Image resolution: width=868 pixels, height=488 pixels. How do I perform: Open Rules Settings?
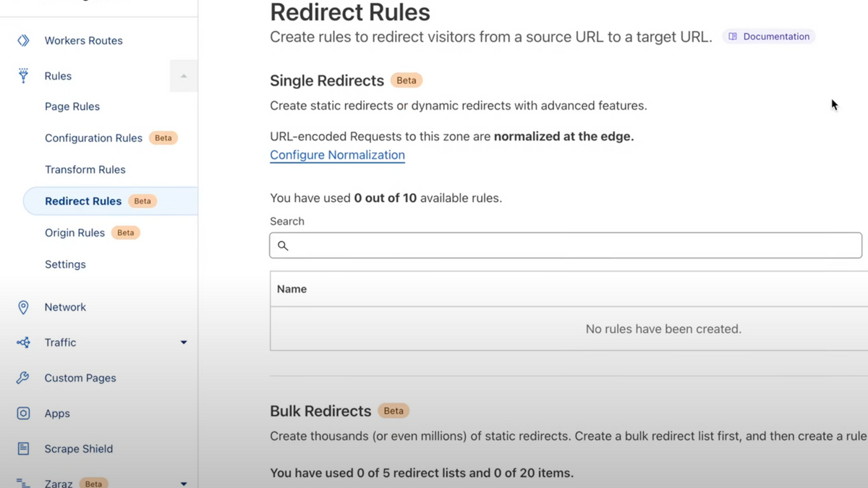(65, 264)
